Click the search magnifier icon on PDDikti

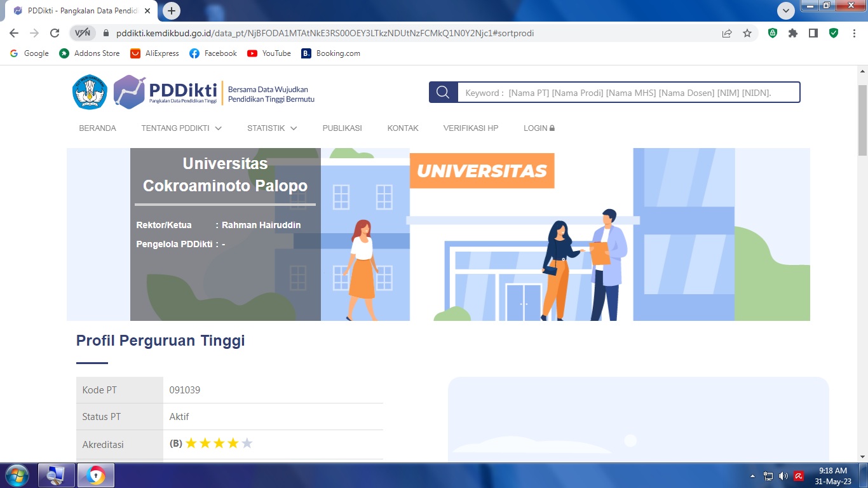click(443, 92)
